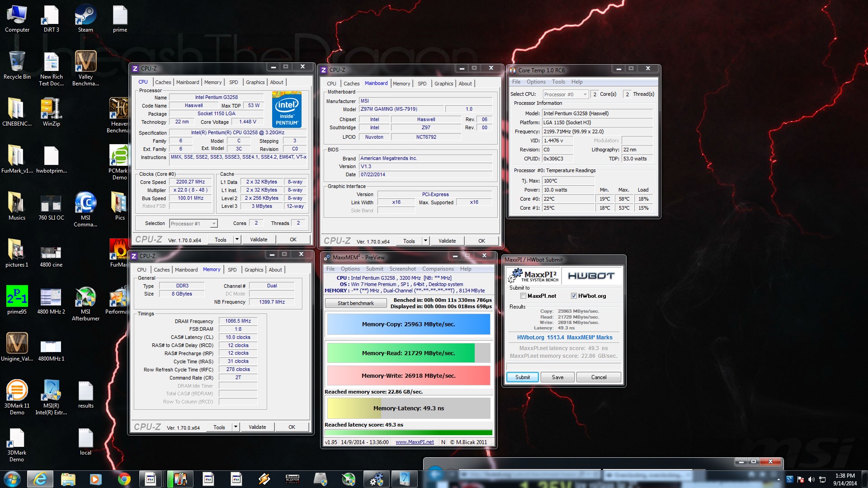Viewport: 868px width, 488px height.
Task: Open MaxxMEM File menu
Action: [x=330, y=269]
